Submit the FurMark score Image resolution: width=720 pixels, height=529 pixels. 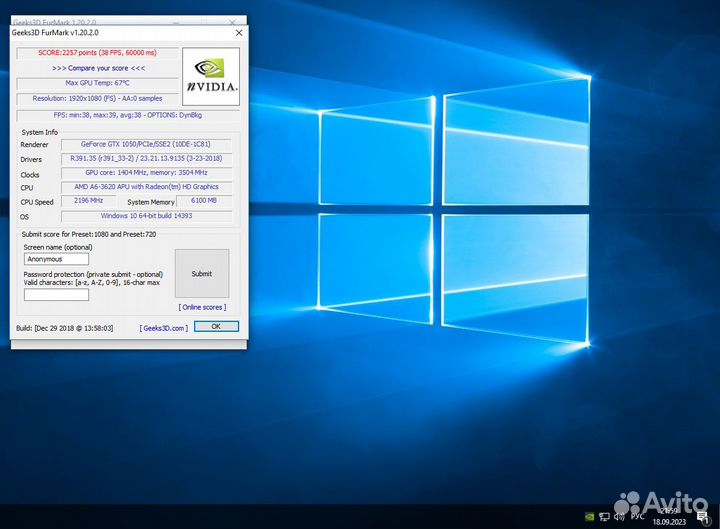[x=202, y=274]
